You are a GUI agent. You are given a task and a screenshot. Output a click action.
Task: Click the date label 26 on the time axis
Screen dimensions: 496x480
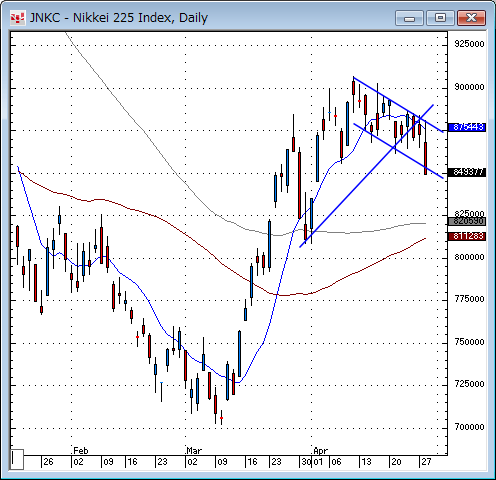pos(48,462)
